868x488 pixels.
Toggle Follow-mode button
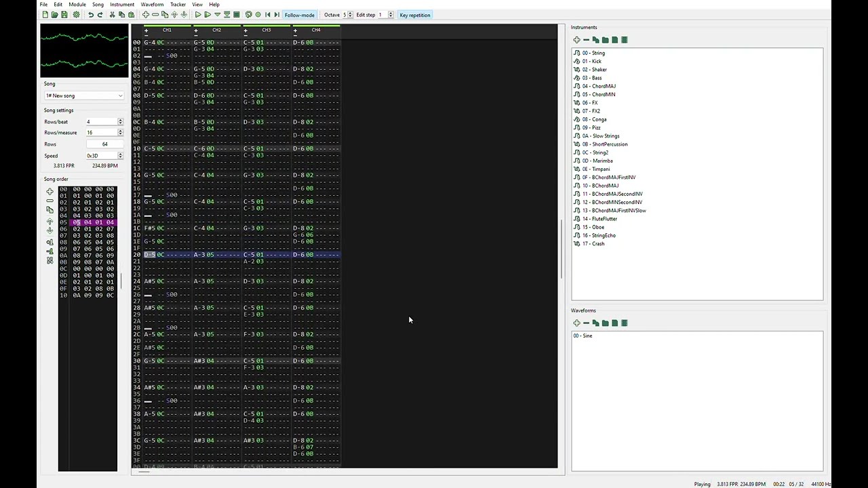tap(299, 15)
